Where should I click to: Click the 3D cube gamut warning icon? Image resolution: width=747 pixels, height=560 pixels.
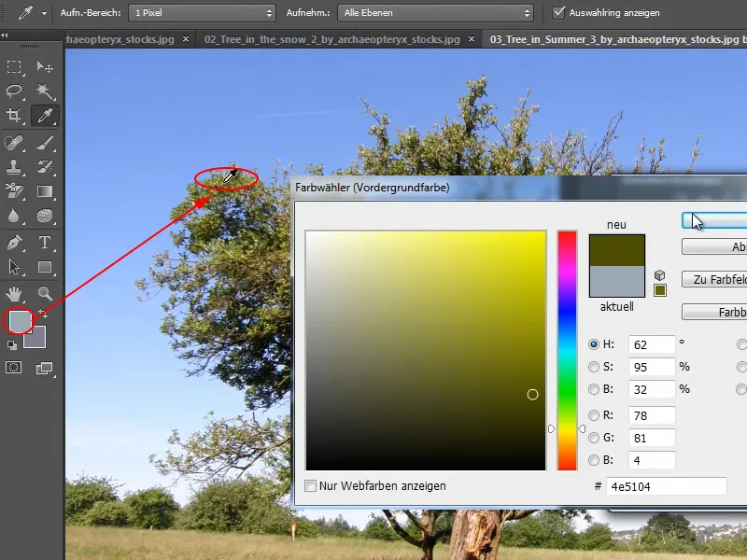coord(659,275)
